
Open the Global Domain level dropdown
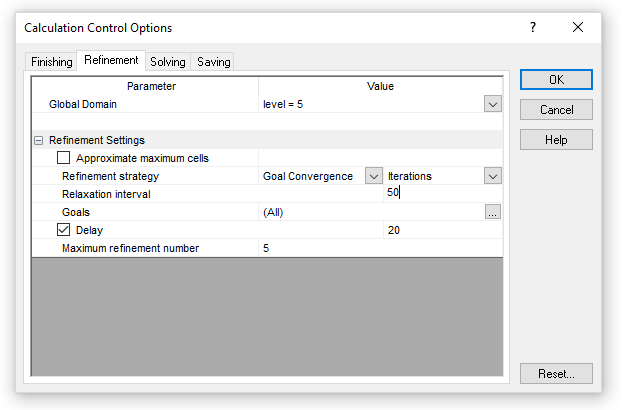click(492, 104)
